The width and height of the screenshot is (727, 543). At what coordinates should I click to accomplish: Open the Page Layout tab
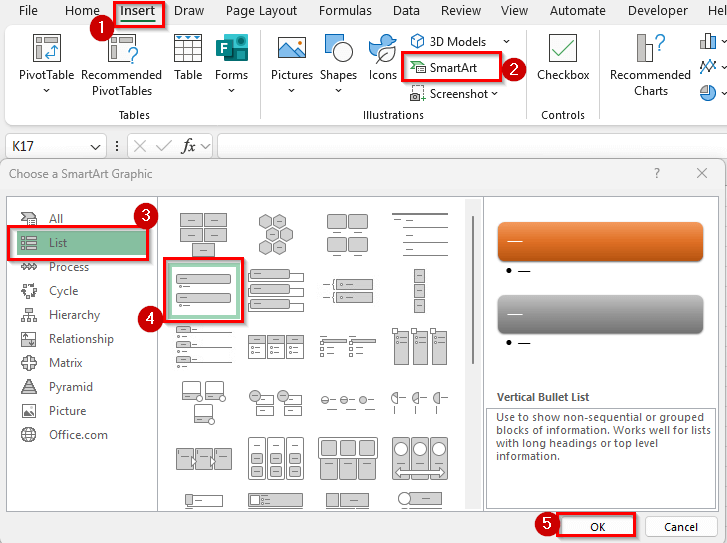tap(261, 11)
